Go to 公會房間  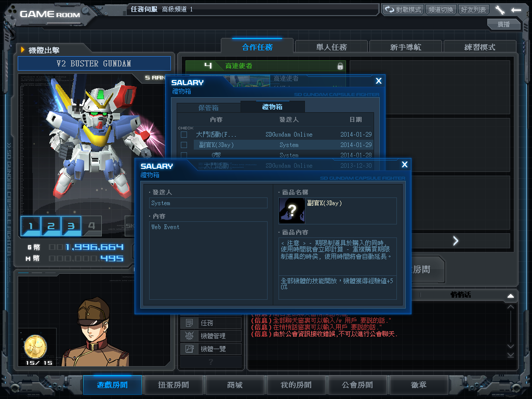tap(357, 385)
